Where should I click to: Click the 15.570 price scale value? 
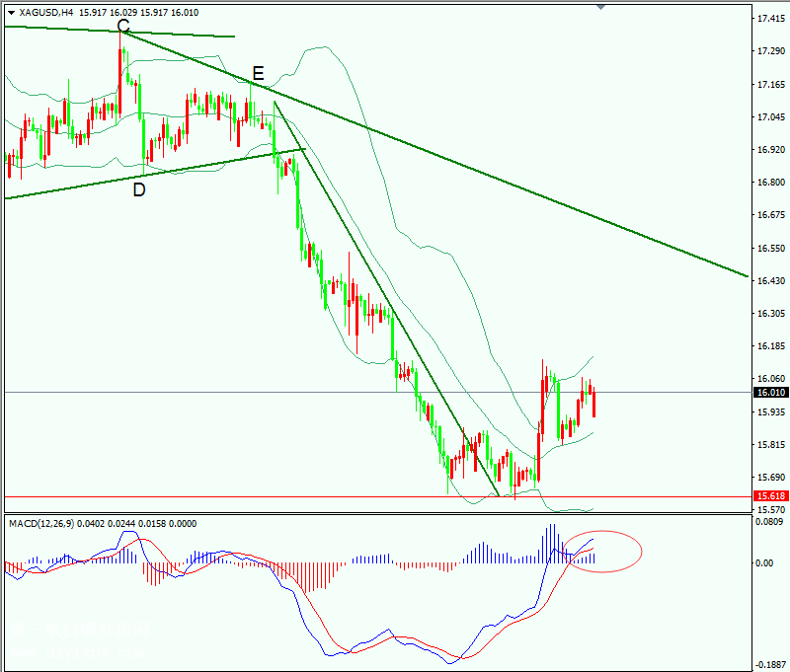point(771,509)
